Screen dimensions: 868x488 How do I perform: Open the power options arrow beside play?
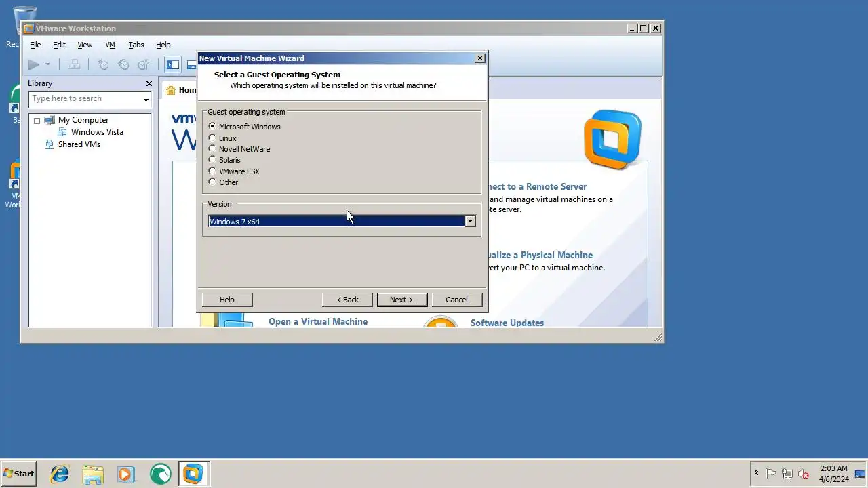(47, 64)
